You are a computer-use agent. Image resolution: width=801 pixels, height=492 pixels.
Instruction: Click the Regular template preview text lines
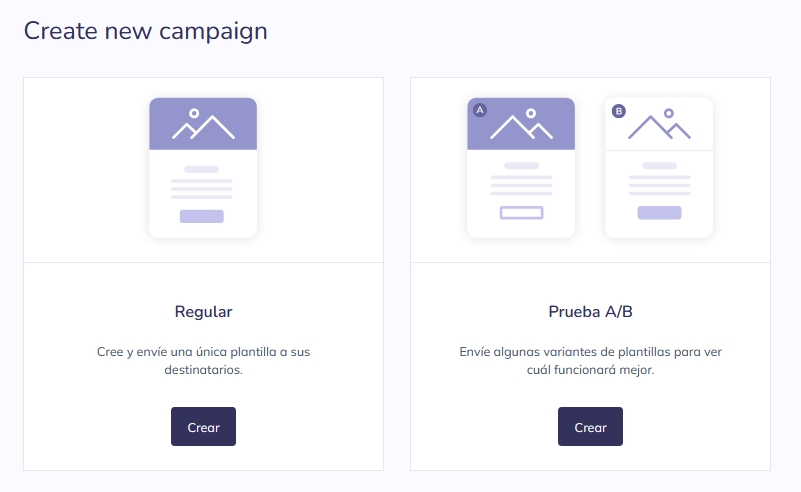202,187
